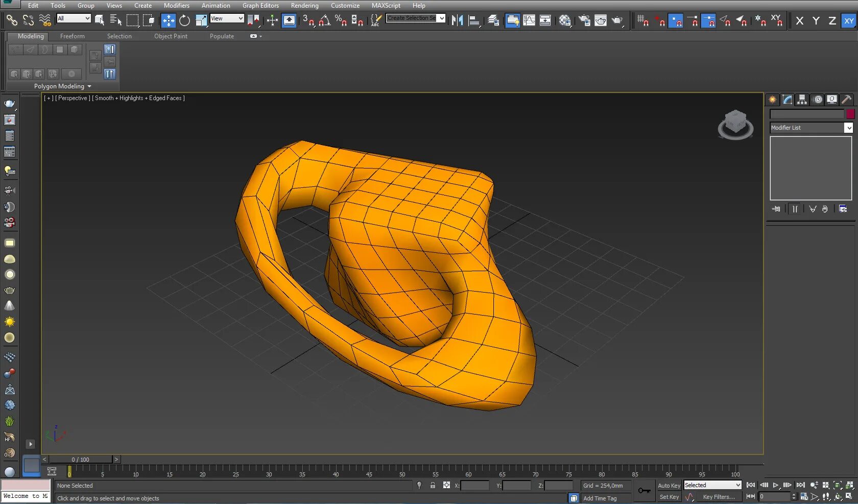The width and height of the screenshot is (858, 504).
Task: Select the Rotate tool
Action: (185, 20)
